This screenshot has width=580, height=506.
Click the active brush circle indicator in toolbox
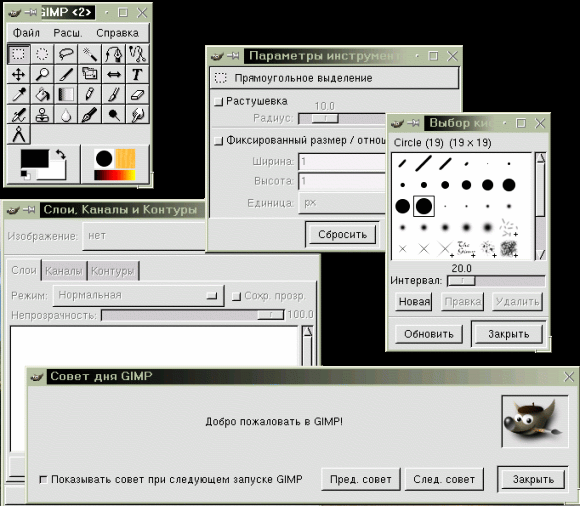tap(104, 159)
